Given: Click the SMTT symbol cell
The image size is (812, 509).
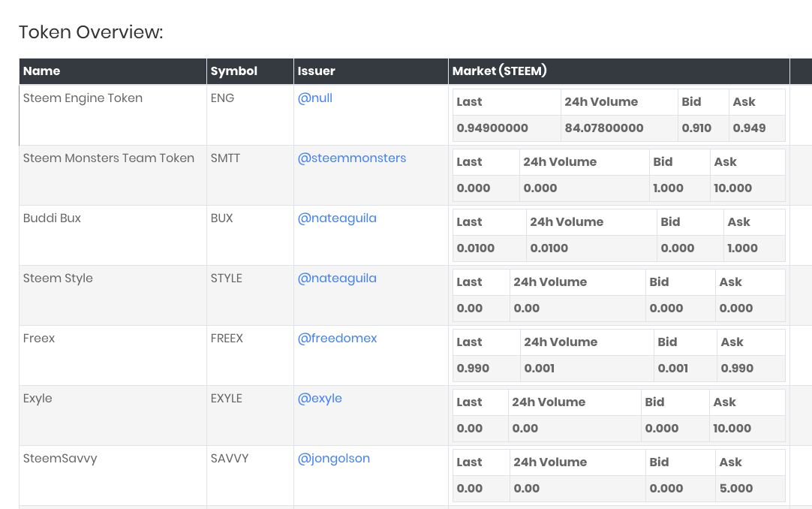Looking at the screenshot, I should pyautogui.click(x=250, y=176).
